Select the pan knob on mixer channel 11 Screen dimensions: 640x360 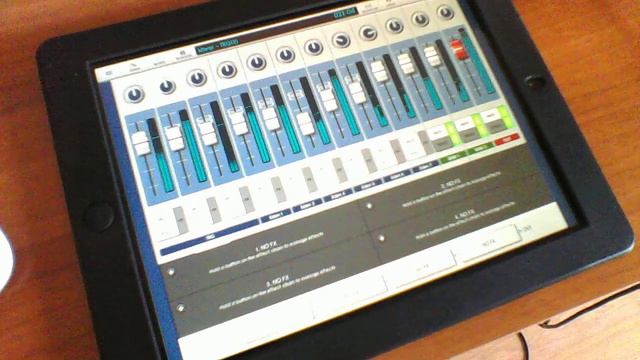(420, 19)
